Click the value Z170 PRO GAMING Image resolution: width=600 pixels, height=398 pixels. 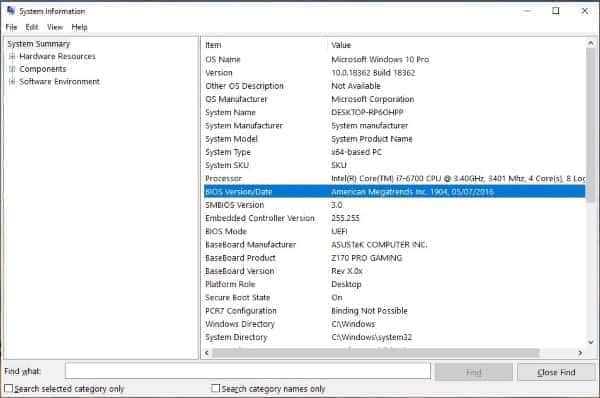pos(367,258)
